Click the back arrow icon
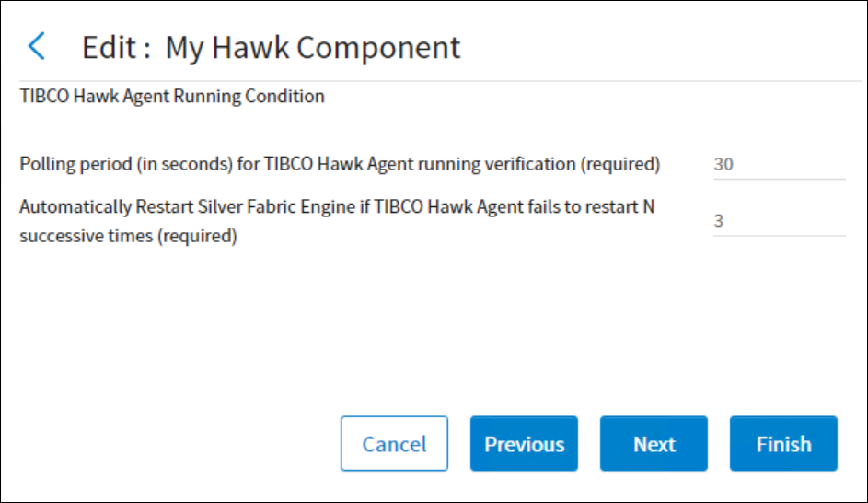 (x=37, y=46)
